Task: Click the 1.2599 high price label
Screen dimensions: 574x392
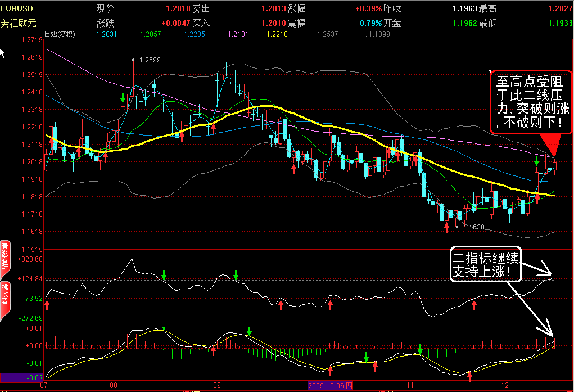Action: pyautogui.click(x=150, y=60)
